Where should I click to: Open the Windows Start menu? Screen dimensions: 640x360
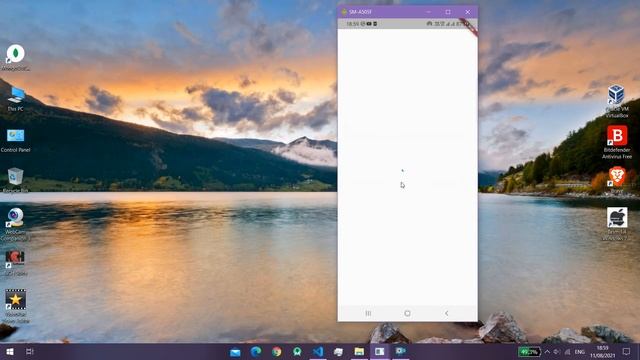click(10, 351)
